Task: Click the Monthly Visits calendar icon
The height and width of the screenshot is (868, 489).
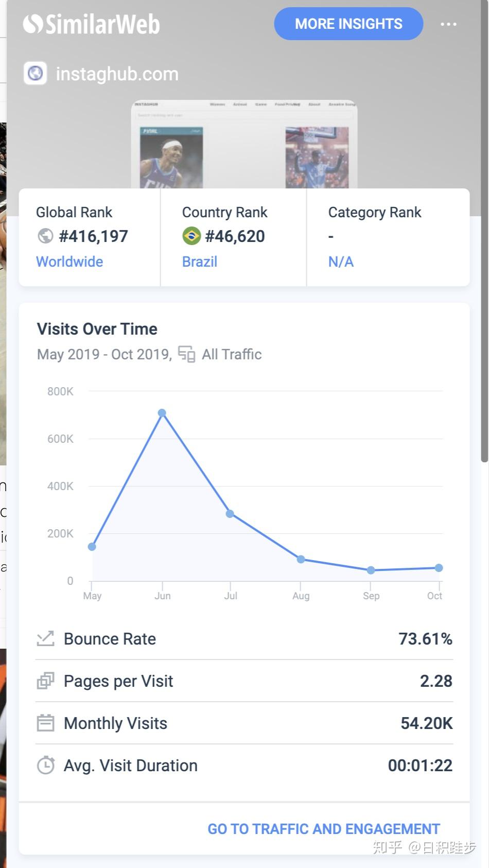Action: coord(45,723)
